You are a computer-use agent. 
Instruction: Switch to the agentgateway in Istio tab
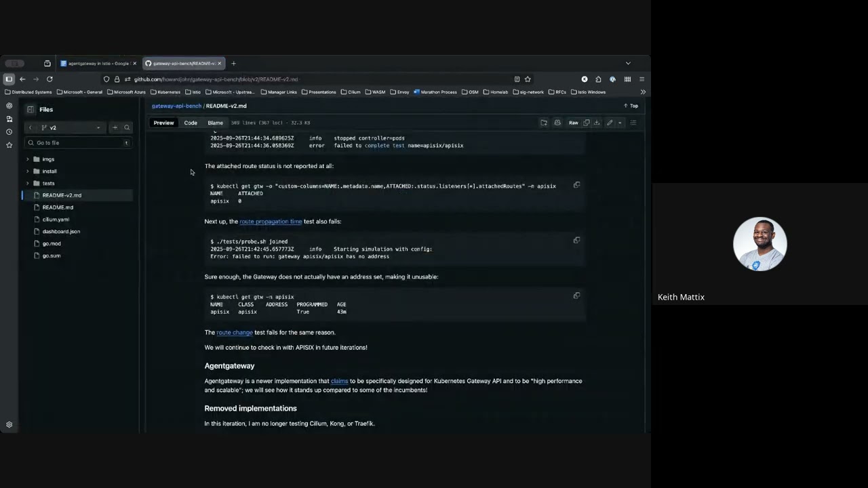click(98, 64)
